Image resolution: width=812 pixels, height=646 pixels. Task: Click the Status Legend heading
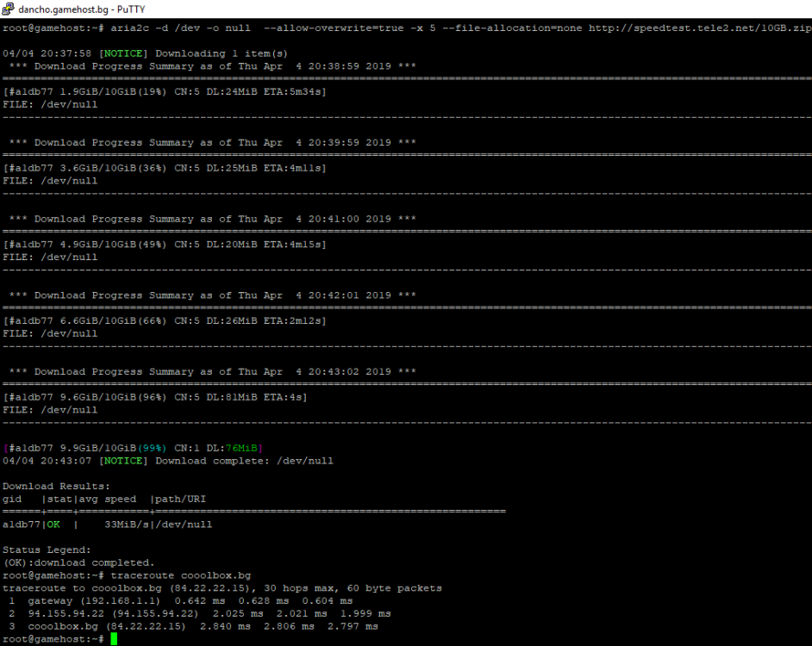[x=47, y=550]
